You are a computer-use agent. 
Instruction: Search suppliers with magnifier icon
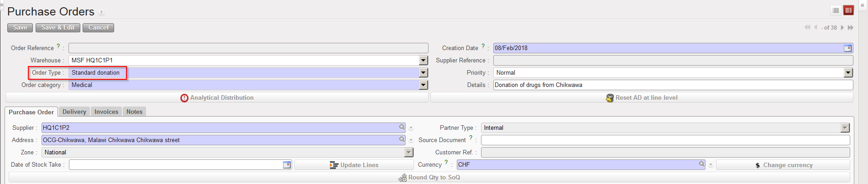click(x=402, y=128)
